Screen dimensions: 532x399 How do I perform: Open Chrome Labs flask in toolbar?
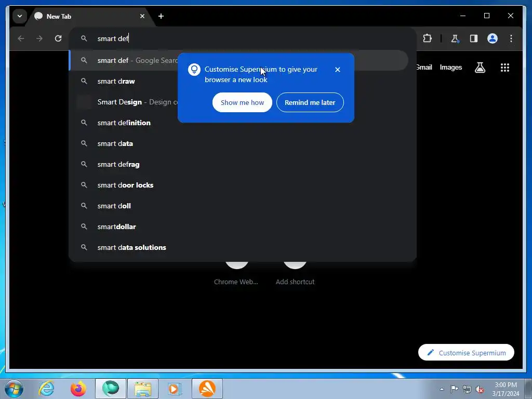455,38
